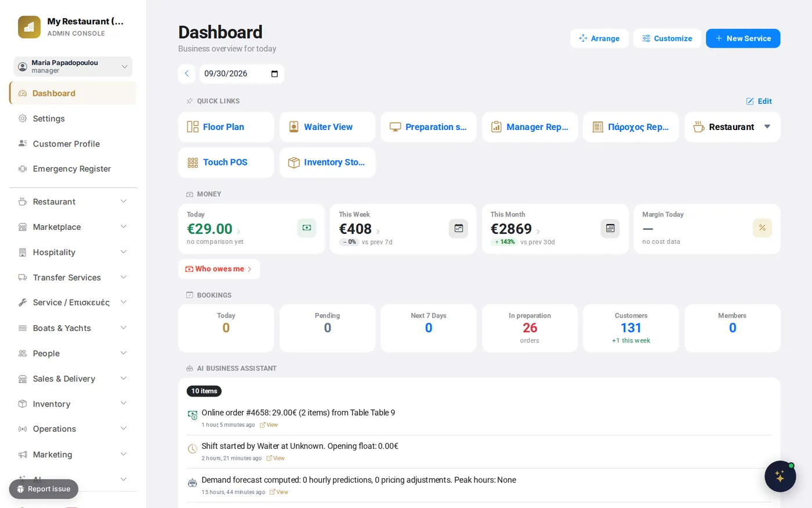Viewport: 812px width, 508px height.
Task: Click the robot icon beside Demand forecast entry
Action: (193, 482)
